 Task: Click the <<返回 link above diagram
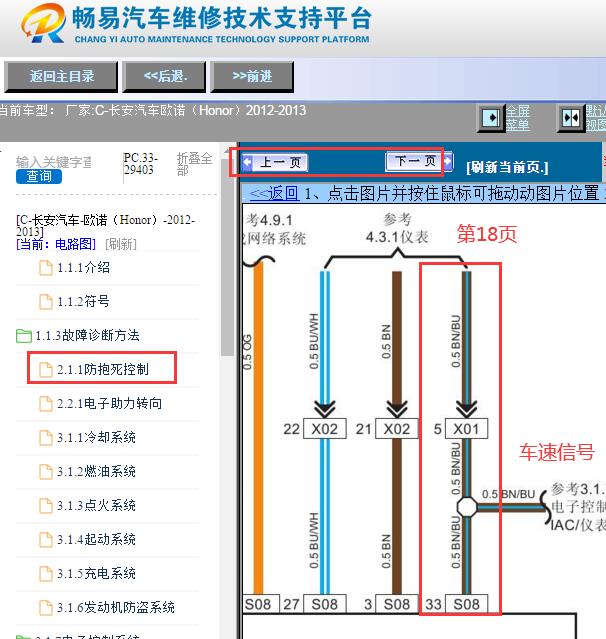(274, 193)
